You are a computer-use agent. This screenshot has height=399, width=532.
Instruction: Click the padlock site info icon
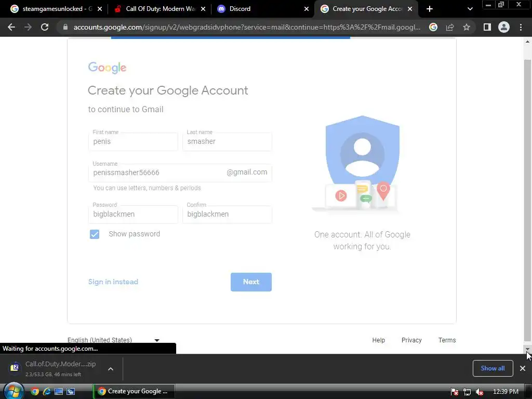point(65,27)
